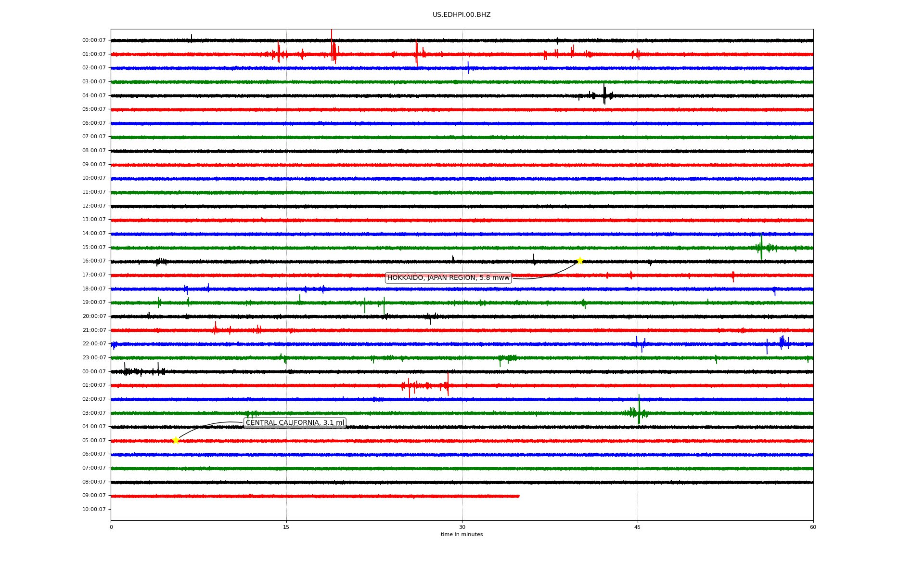Click the HOKKAIDO, JAPAN REGION 5.8 mww label
The height and width of the screenshot is (578, 924).
coord(448,278)
